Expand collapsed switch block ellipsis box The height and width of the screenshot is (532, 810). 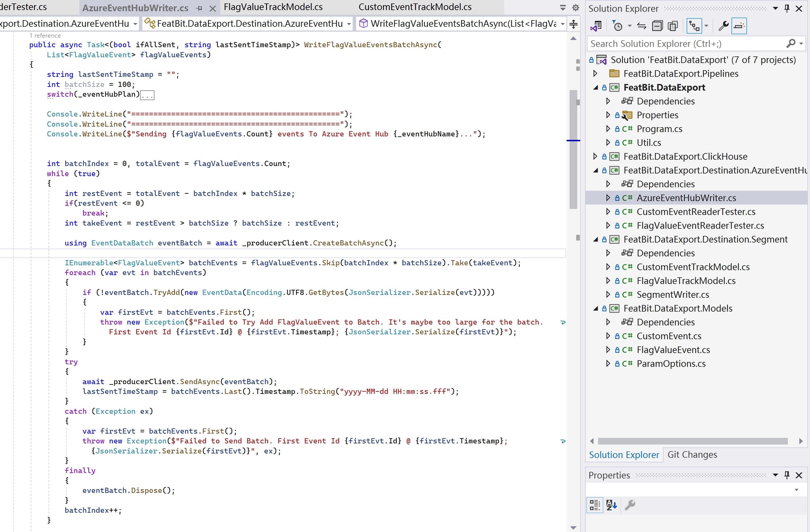(147, 95)
